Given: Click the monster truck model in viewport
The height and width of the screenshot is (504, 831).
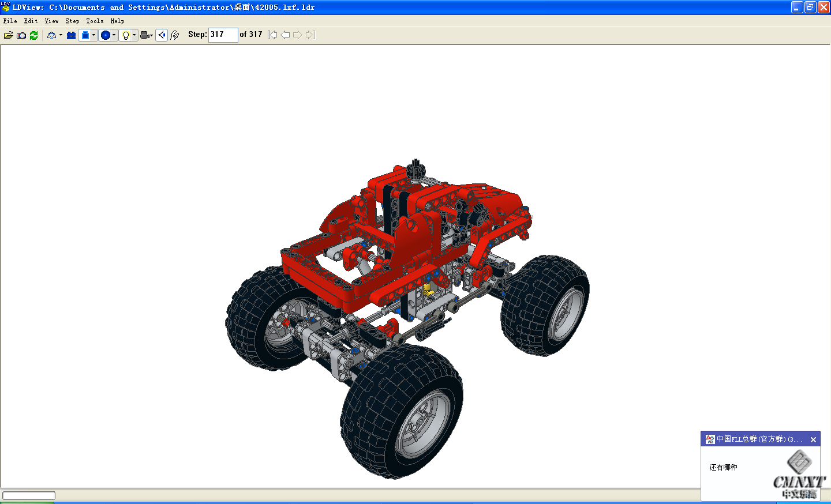Looking at the screenshot, I should click(407, 318).
